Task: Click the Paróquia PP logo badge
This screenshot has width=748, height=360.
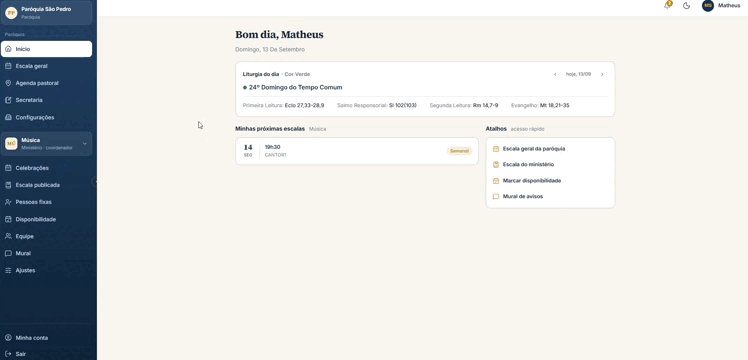Action: tap(11, 13)
